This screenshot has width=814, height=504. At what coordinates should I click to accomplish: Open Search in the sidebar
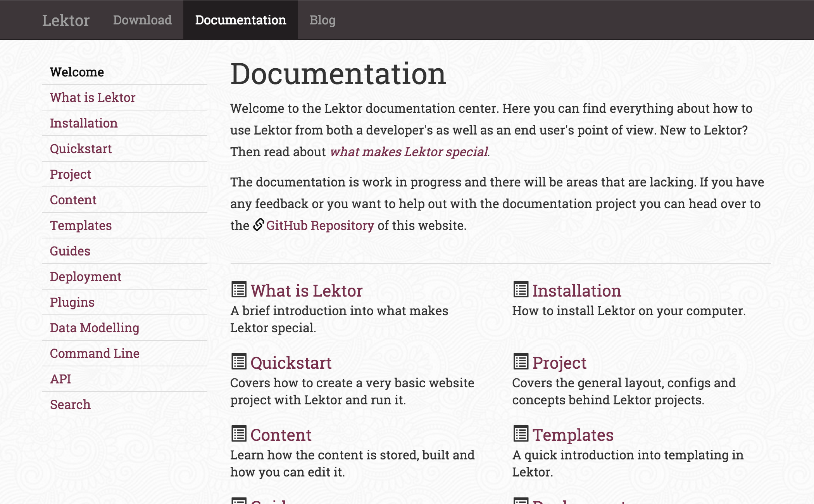pos(125,405)
